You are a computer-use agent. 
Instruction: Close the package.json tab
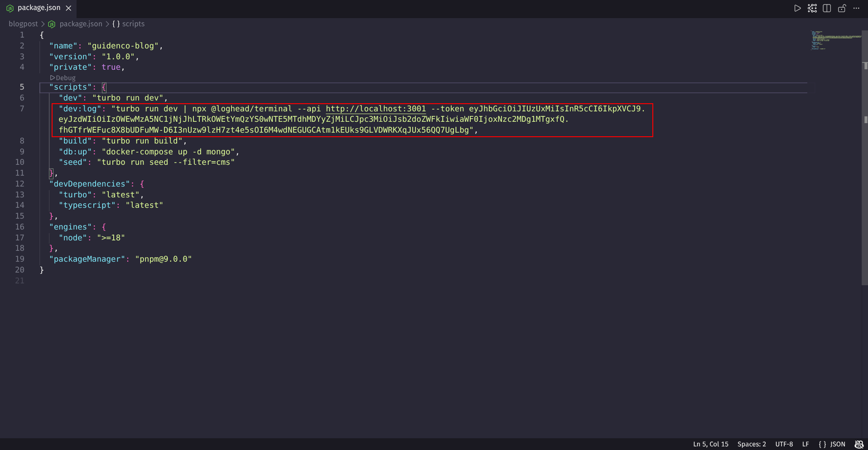(68, 8)
